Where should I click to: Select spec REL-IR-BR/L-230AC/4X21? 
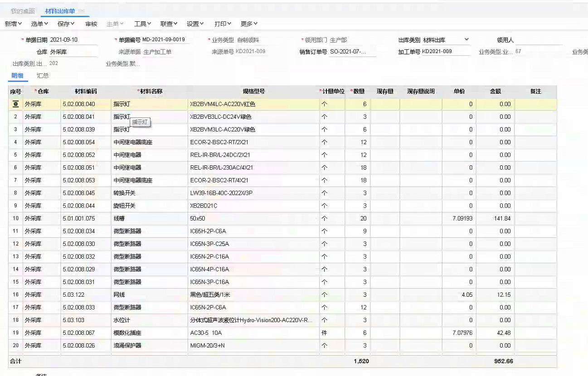pyautogui.click(x=253, y=168)
